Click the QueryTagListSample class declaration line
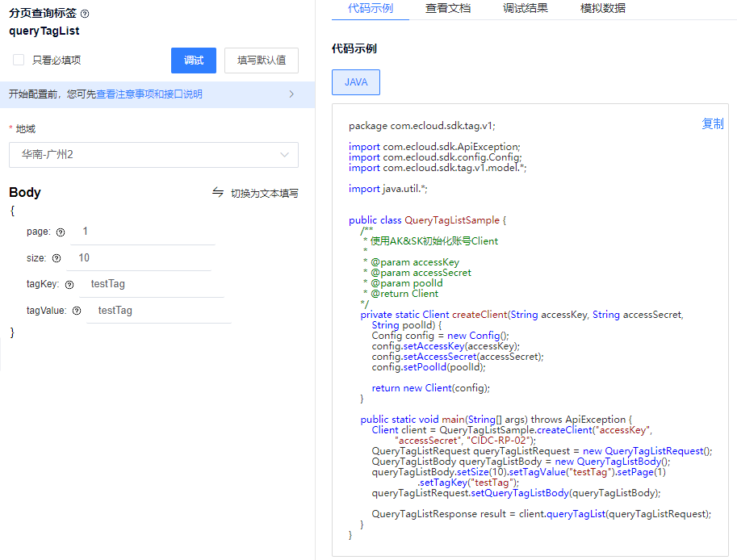 (x=428, y=220)
